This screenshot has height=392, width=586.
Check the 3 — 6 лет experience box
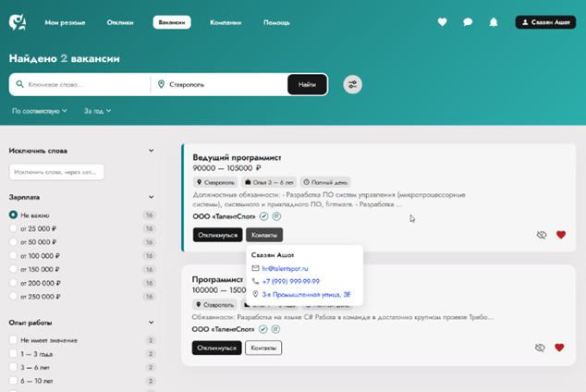pos(14,367)
